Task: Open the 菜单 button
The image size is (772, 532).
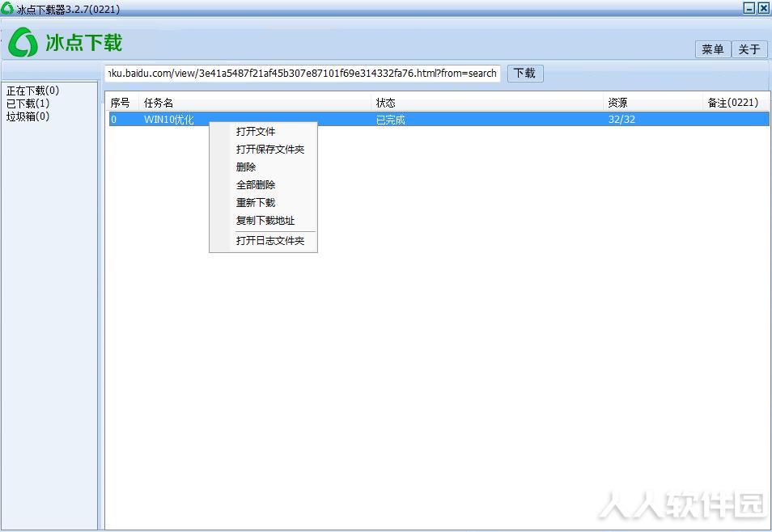Action: (x=712, y=49)
